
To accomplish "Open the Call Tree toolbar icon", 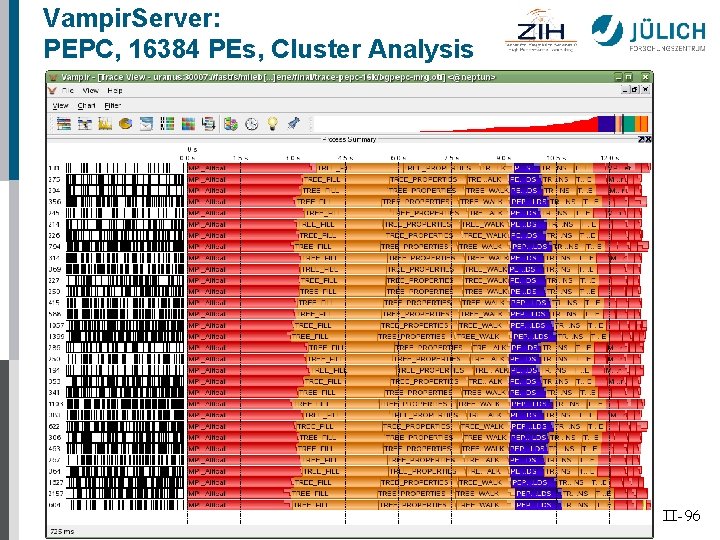I will (x=209, y=124).
